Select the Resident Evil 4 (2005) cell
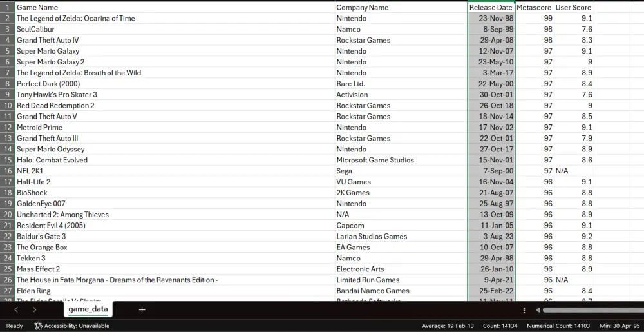 click(x=175, y=226)
